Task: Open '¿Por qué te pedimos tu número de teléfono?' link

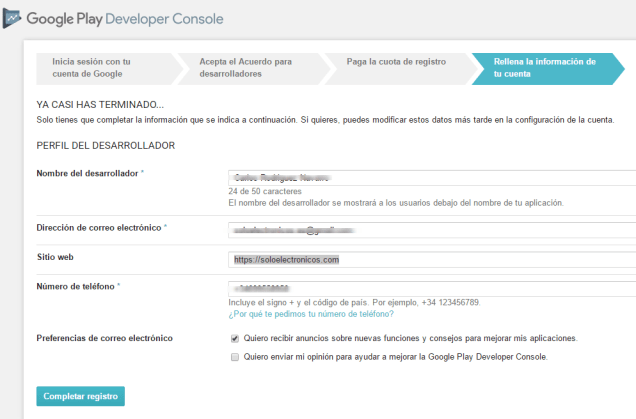Action: 311,313
